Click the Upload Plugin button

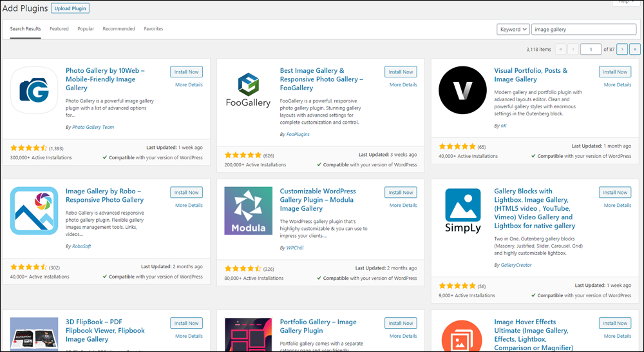[70, 8]
